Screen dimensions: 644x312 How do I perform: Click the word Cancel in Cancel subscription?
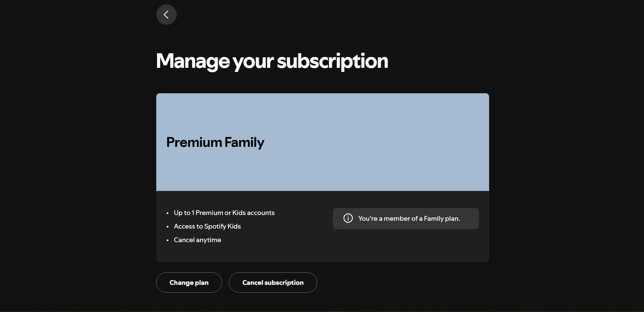253,282
